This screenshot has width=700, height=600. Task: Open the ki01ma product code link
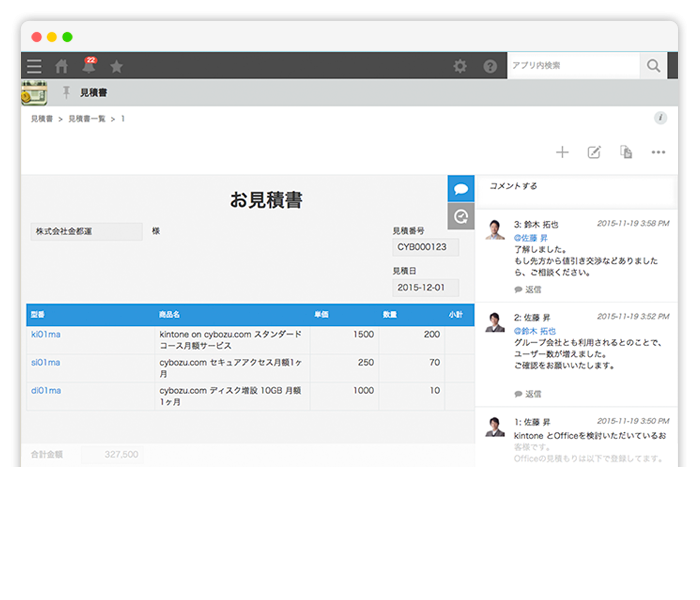(x=46, y=334)
